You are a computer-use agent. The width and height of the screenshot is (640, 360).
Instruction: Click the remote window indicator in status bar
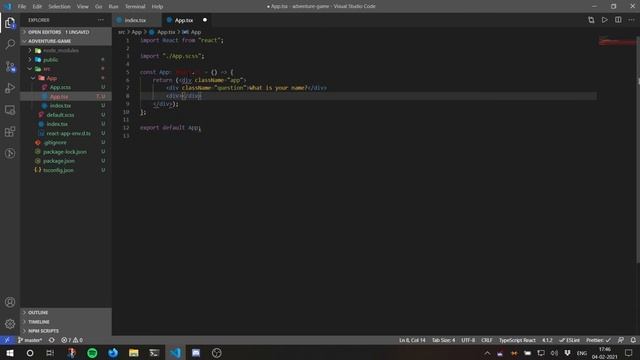click(x=7, y=340)
